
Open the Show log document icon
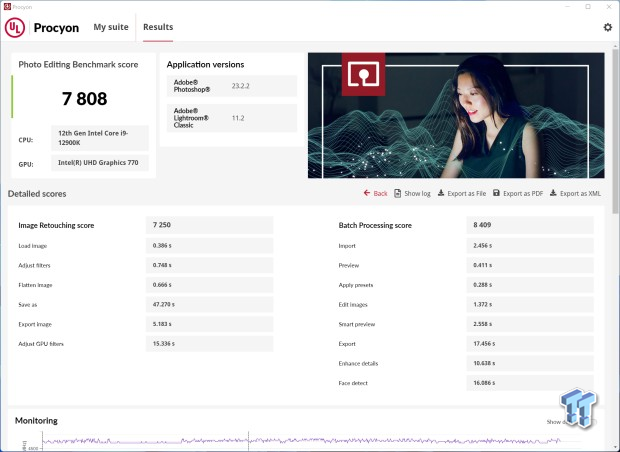point(398,193)
